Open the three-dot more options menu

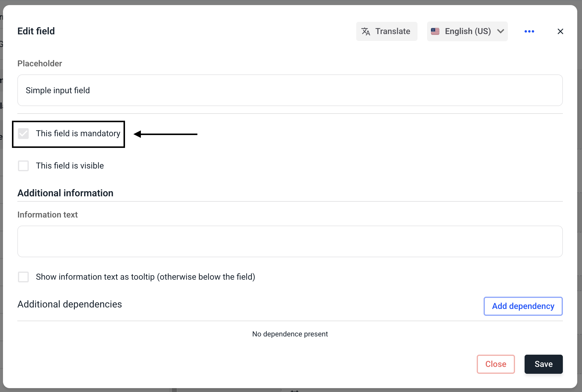[x=529, y=31]
